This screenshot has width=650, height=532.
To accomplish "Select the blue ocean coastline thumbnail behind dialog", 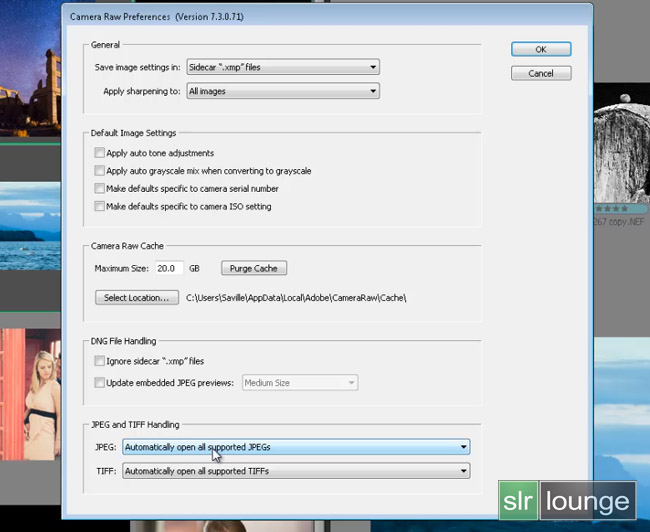I will [30, 226].
